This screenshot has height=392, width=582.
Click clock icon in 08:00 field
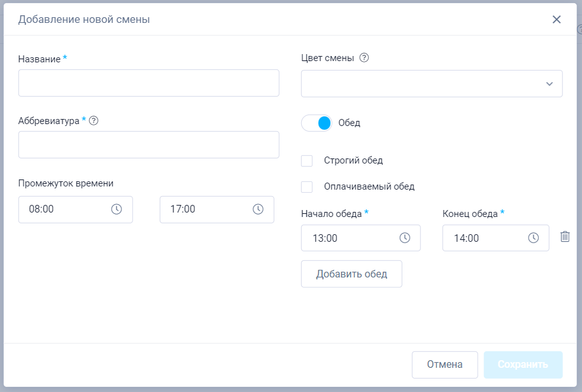coord(117,209)
